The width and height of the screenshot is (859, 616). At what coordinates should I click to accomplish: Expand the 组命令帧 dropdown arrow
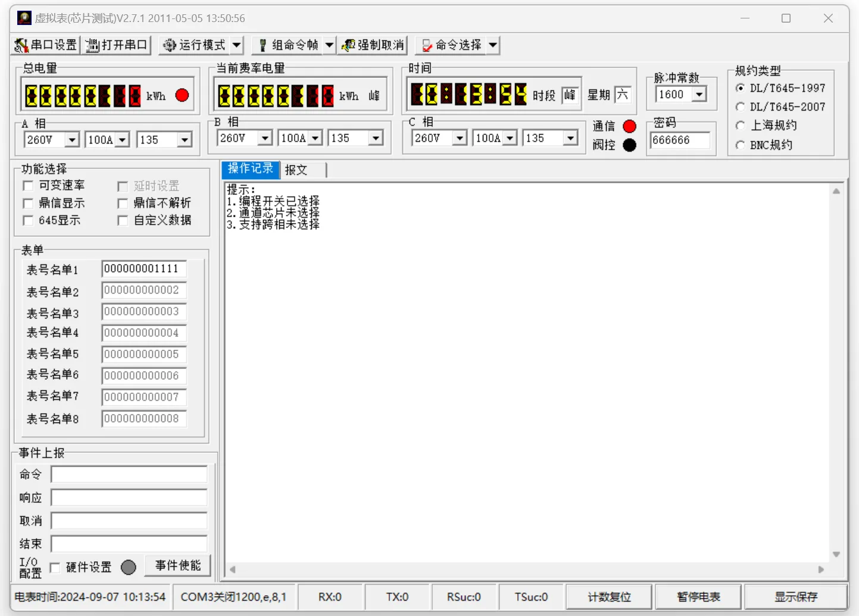pos(329,45)
